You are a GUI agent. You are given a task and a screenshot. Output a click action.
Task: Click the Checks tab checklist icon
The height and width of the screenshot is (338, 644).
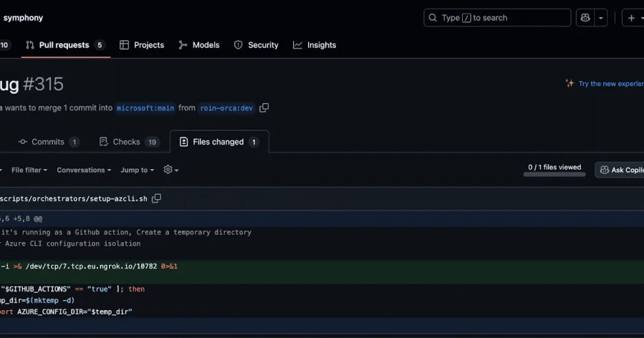[103, 142]
